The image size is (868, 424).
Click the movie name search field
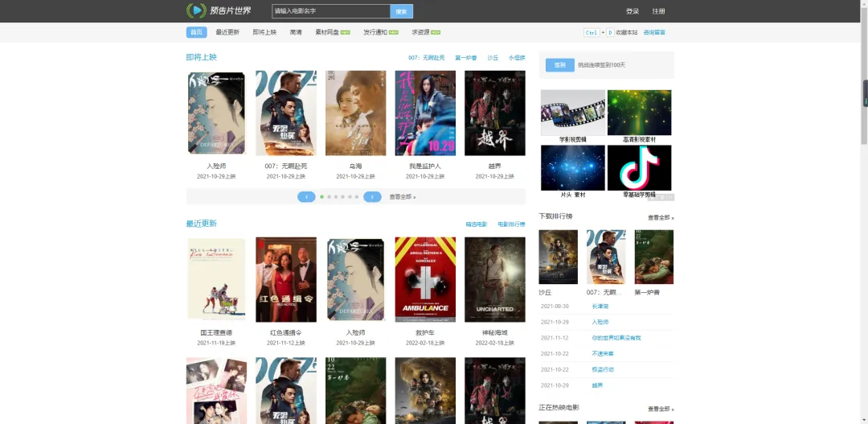(330, 11)
